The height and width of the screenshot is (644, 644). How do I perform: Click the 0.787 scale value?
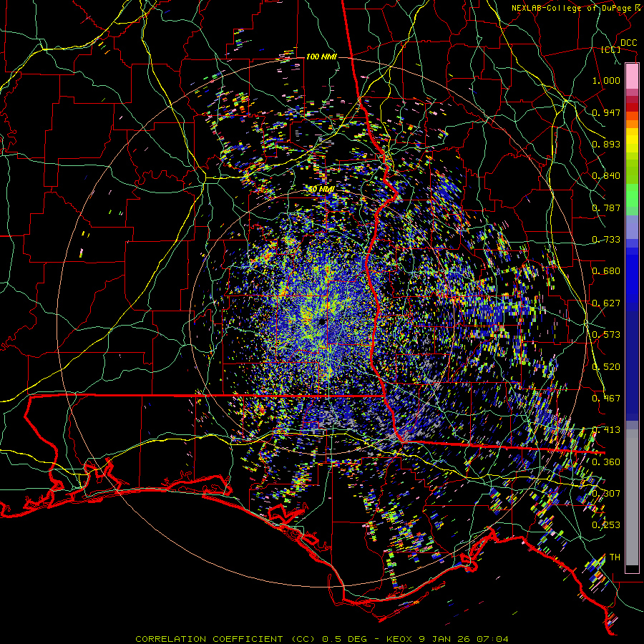606,208
